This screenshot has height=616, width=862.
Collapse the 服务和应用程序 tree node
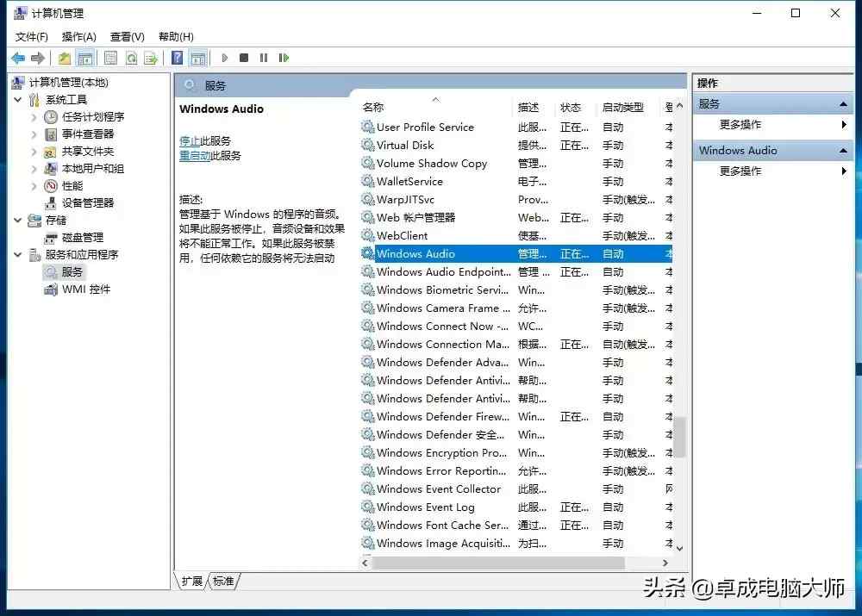17,254
